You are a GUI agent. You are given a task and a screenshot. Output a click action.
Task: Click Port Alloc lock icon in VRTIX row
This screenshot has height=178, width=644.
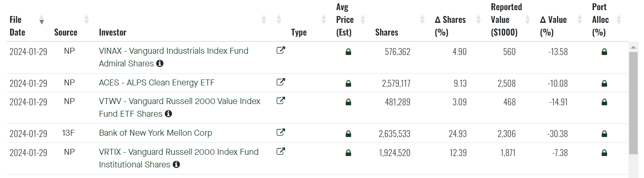tap(605, 153)
